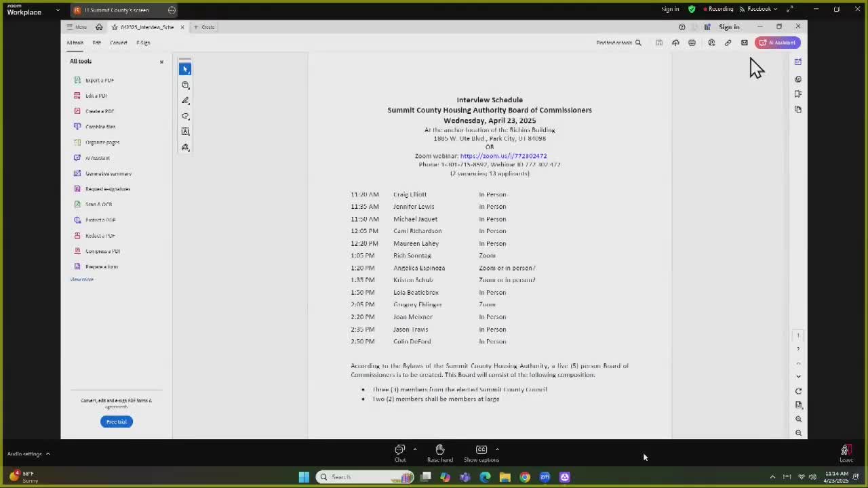Open the Zoom webinar hyperlink
868x488 pixels.
click(x=503, y=156)
